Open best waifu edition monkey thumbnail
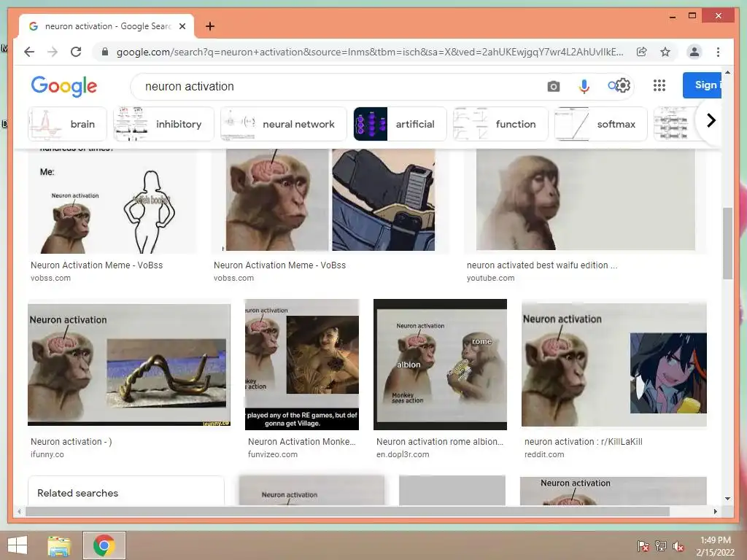The width and height of the screenshot is (747, 560). tap(586, 200)
